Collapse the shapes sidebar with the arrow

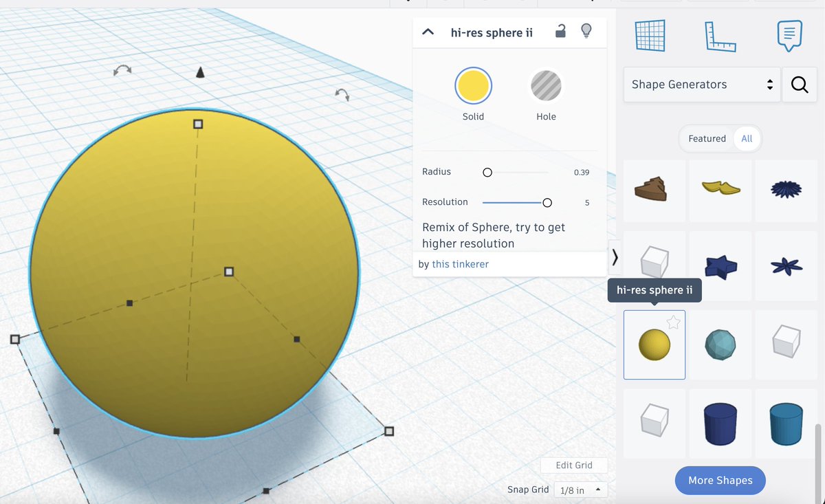pos(614,257)
